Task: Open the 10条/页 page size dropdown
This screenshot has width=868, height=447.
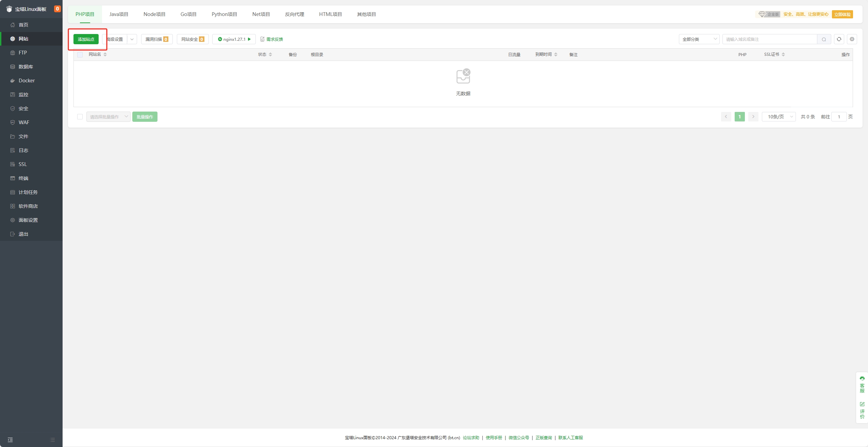Action: (x=779, y=117)
